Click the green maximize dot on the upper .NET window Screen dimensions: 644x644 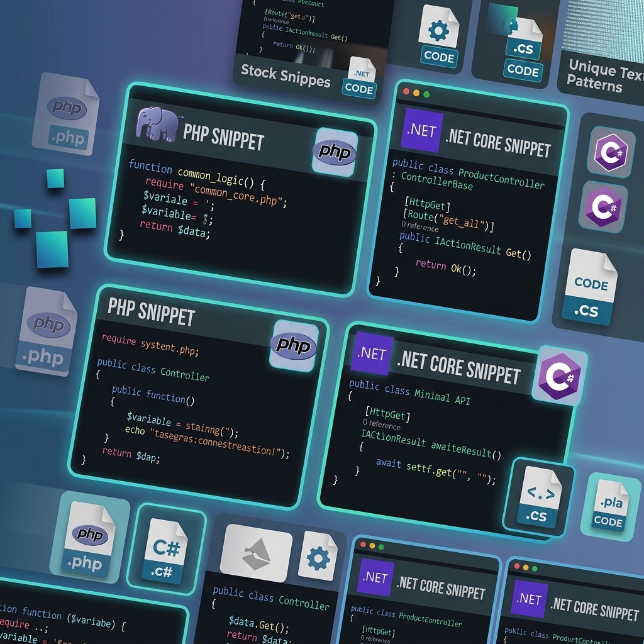pos(426,94)
